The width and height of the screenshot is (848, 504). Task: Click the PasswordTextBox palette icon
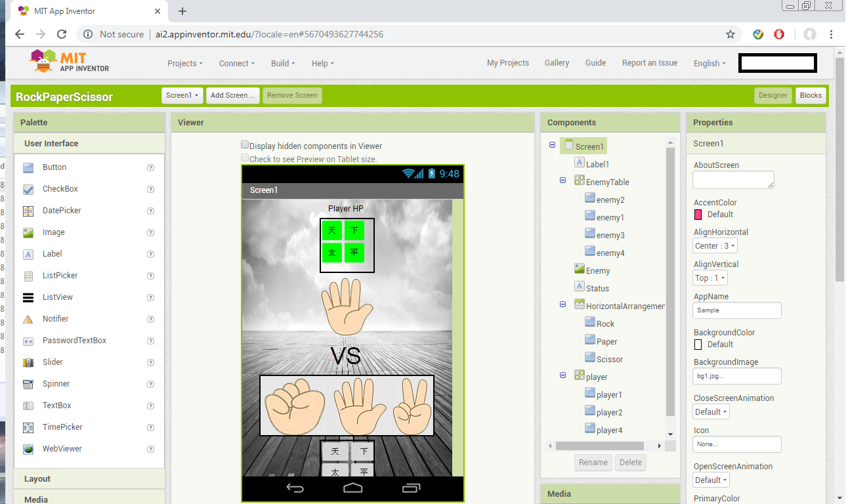(28, 341)
